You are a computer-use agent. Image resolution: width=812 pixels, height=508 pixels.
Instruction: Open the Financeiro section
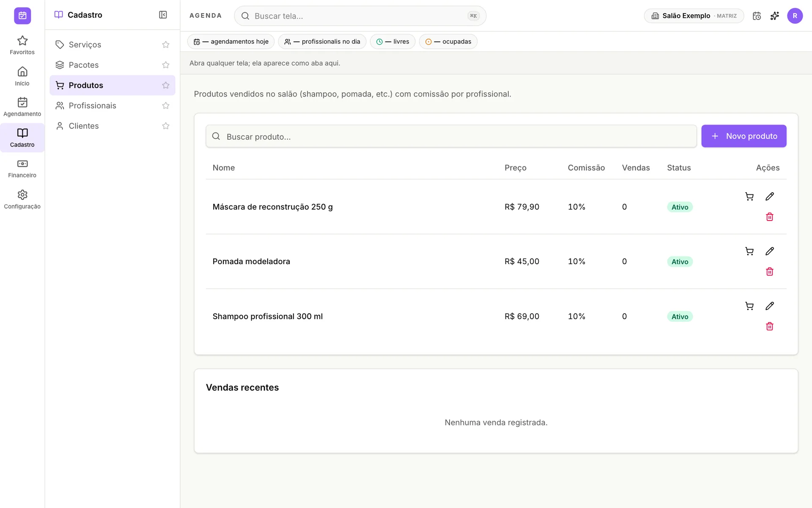(x=22, y=168)
